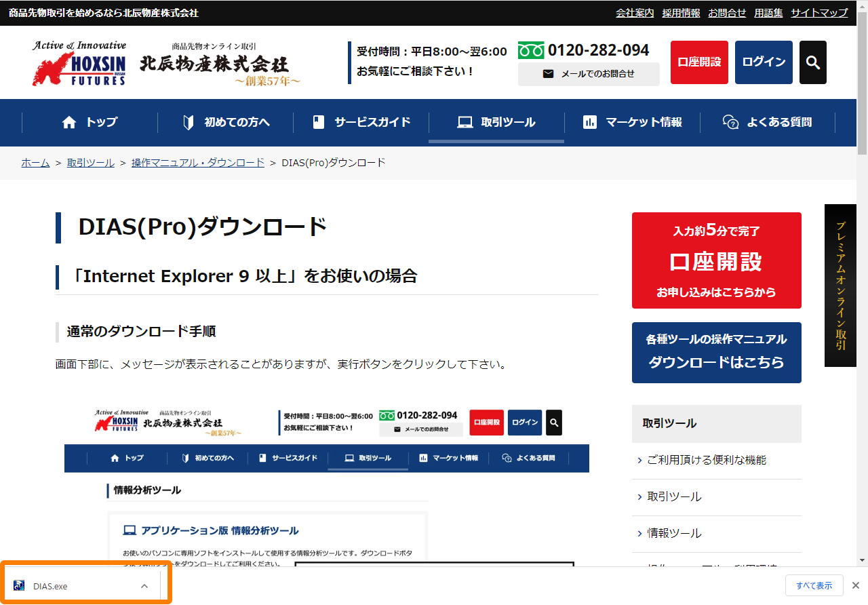Click the 各種ツールの操作マニュアル download banner

[x=716, y=352]
